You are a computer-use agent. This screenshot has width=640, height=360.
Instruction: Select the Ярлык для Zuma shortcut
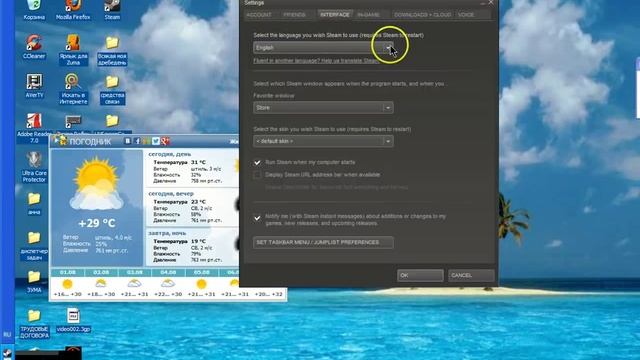click(x=73, y=50)
